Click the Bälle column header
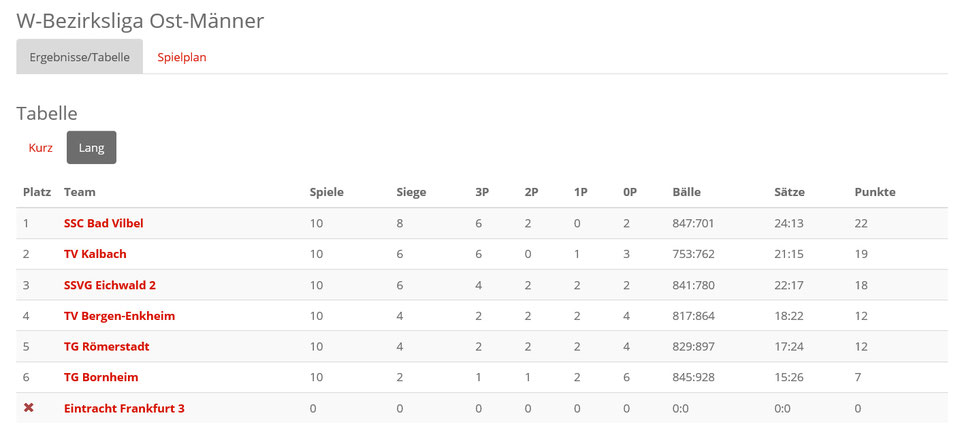 [686, 192]
